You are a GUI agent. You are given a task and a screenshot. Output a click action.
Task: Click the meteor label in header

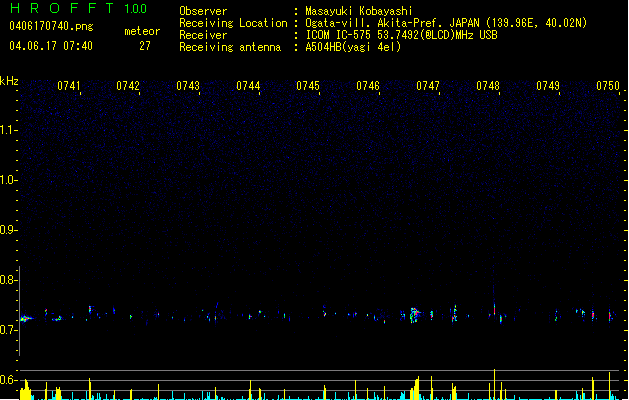coord(142,31)
